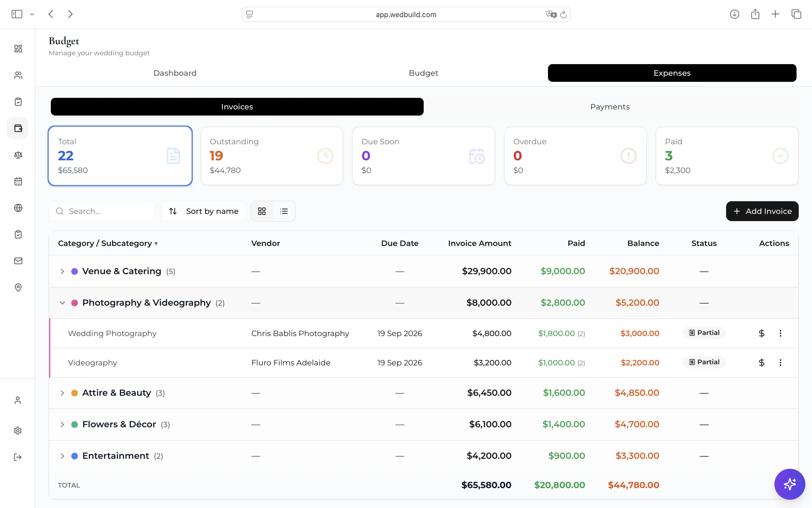812x508 pixels.
Task: Open the second clipboard icon below globe
Action: 18,234
